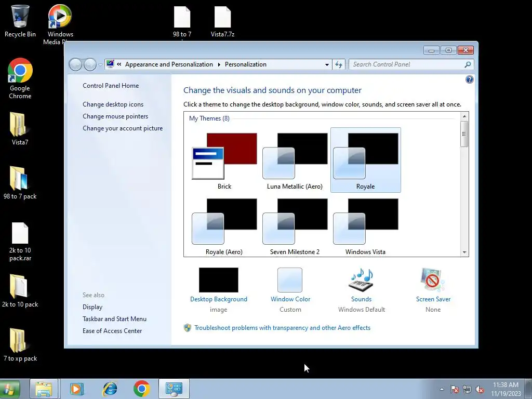The width and height of the screenshot is (532, 399).
Task: Select the '98 to 7 pack' folder
Action: coord(20,182)
